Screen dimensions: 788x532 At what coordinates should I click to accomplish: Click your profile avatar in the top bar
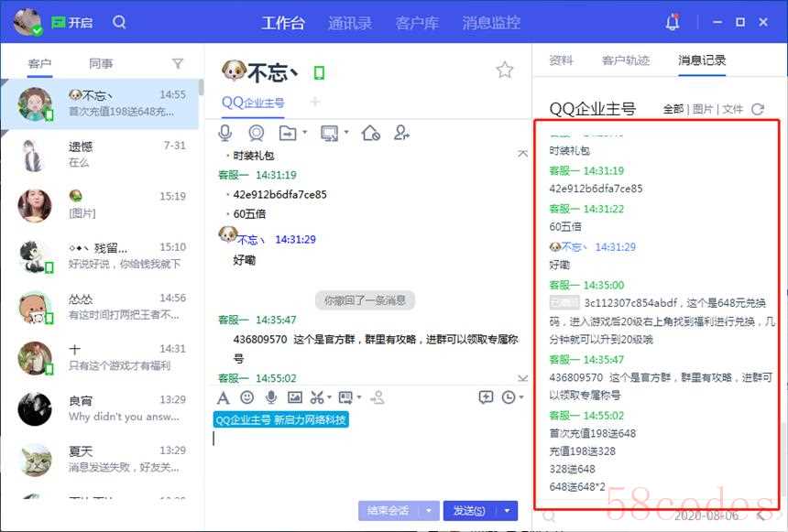click(27, 22)
